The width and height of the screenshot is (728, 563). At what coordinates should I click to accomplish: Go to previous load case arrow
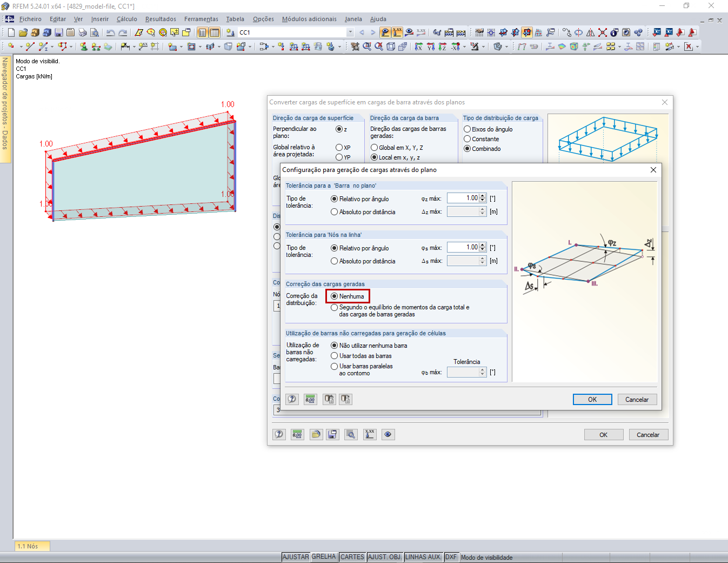pyautogui.click(x=362, y=32)
